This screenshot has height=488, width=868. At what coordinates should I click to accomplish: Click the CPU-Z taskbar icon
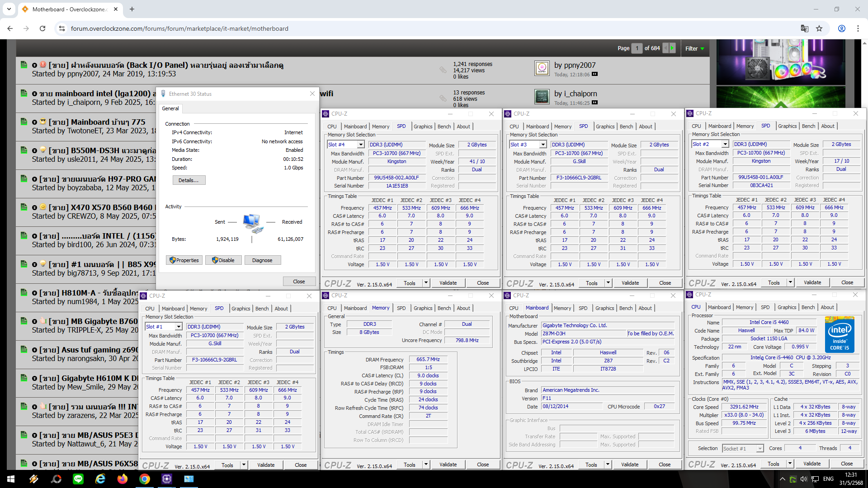(166, 479)
